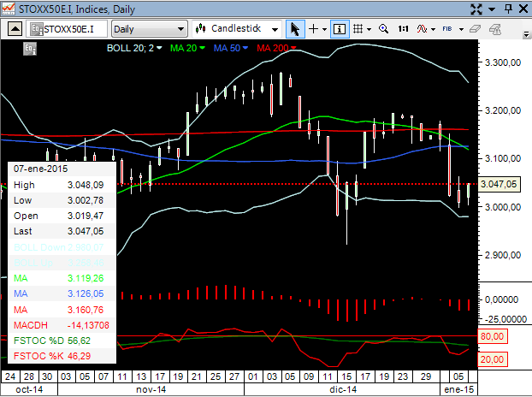Open the Daily interval dropdown
532x397 pixels.
pyautogui.click(x=150, y=29)
